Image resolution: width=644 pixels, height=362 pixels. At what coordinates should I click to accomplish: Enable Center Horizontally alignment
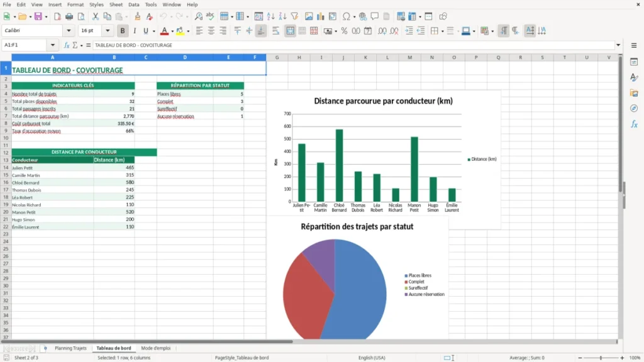point(211,31)
